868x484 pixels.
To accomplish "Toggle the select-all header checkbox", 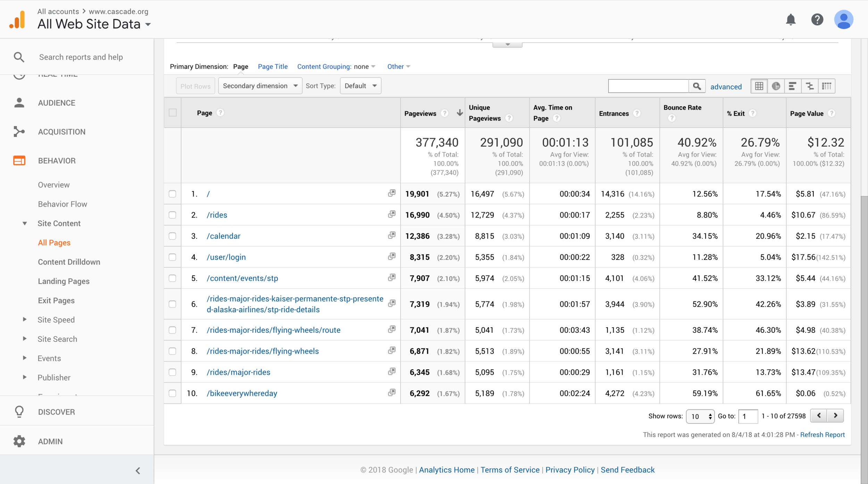I will [173, 113].
